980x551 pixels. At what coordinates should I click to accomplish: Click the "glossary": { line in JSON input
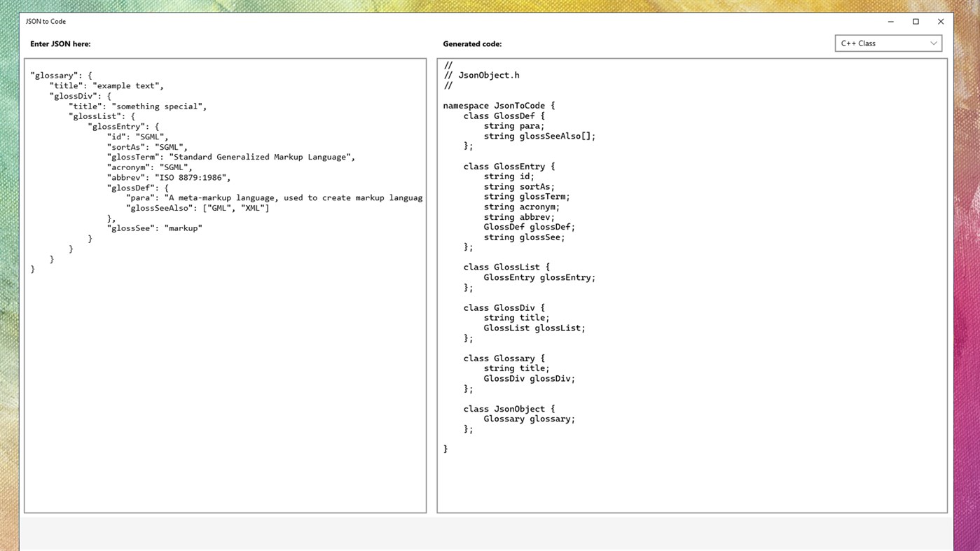coord(61,76)
